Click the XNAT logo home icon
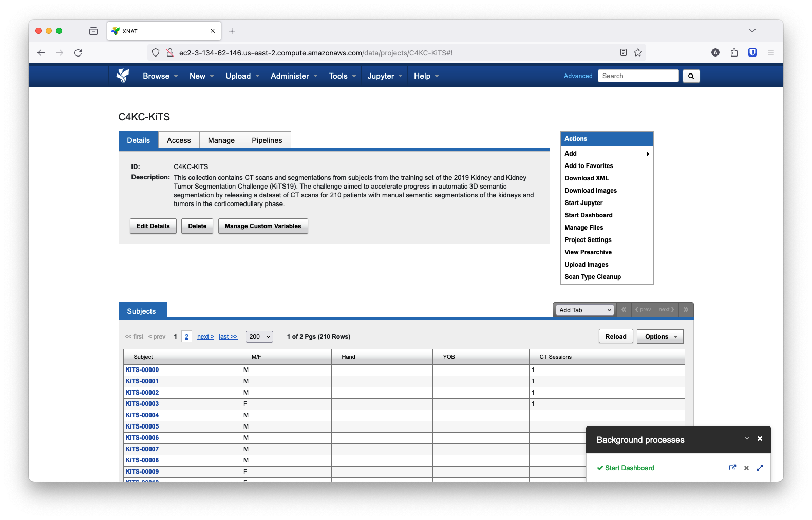The height and width of the screenshot is (520, 812). [x=123, y=76]
